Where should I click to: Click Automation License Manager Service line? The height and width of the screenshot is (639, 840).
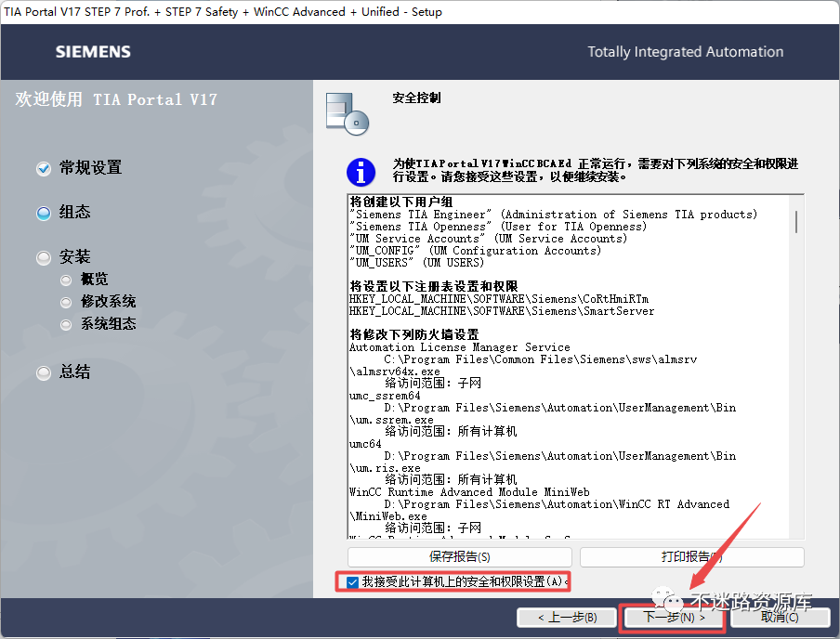pos(460,347)
